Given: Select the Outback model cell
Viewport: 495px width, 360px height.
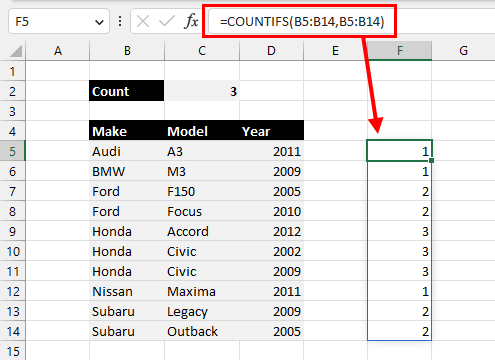Looking at the screenshot, I should tap(202, 331).
